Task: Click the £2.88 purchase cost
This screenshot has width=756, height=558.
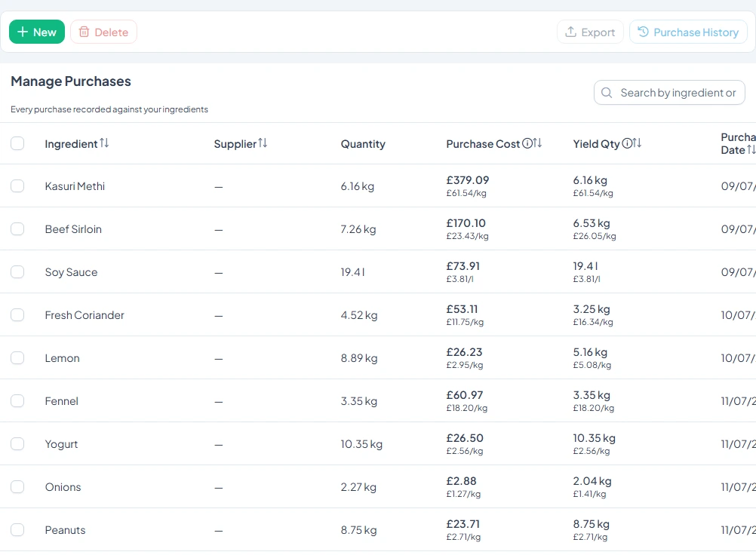Action: pos(462,481)
